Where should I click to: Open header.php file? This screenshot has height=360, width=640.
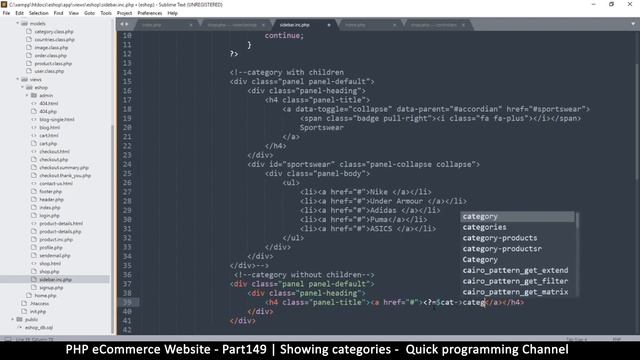click(51, 200)
